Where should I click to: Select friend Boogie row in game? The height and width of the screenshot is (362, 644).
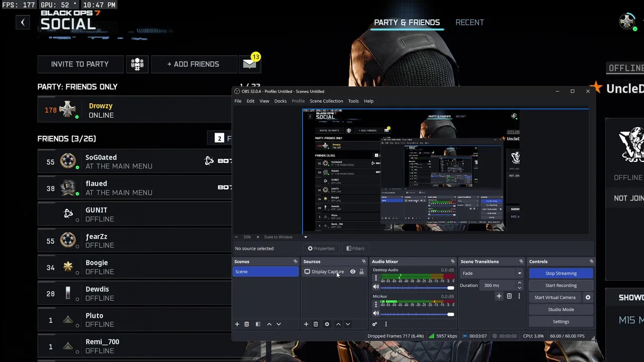[x=134, y=267]
